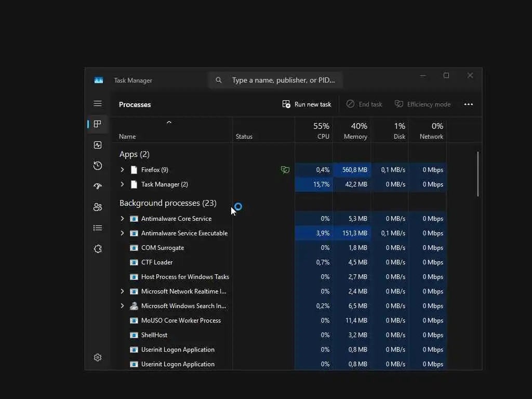Click the search magnifier icon
Image resolution: width=532 pixels, height=399 pixels.
click(219, 80)
